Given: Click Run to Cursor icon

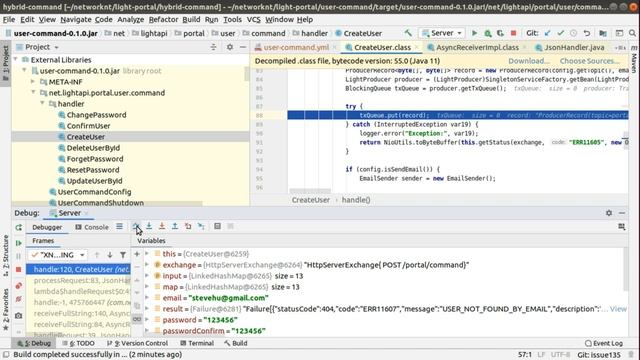Looking at the screenshot, I should tap(201, 226).
